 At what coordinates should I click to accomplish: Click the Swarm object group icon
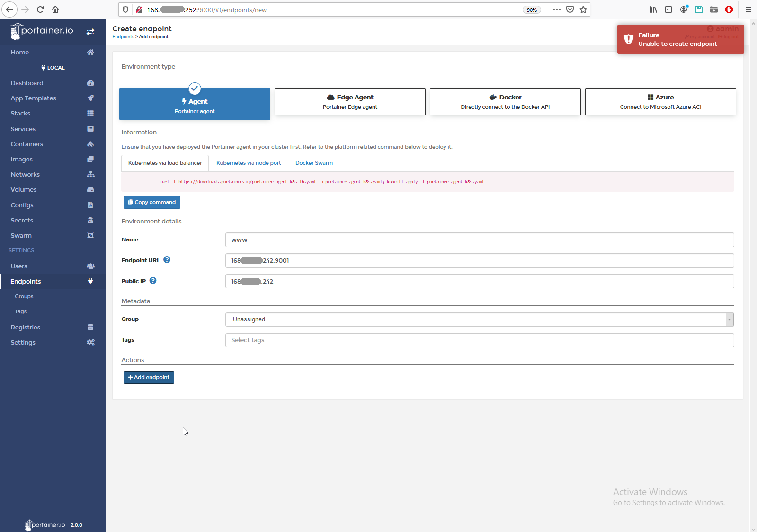pos(90,235)
